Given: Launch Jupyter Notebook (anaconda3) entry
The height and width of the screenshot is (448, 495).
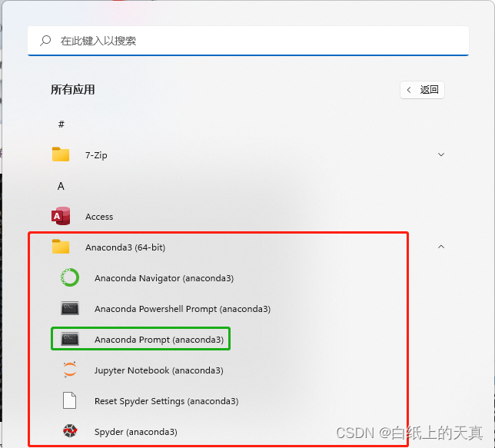Looking at the screenshot, I should coord(159,370).
